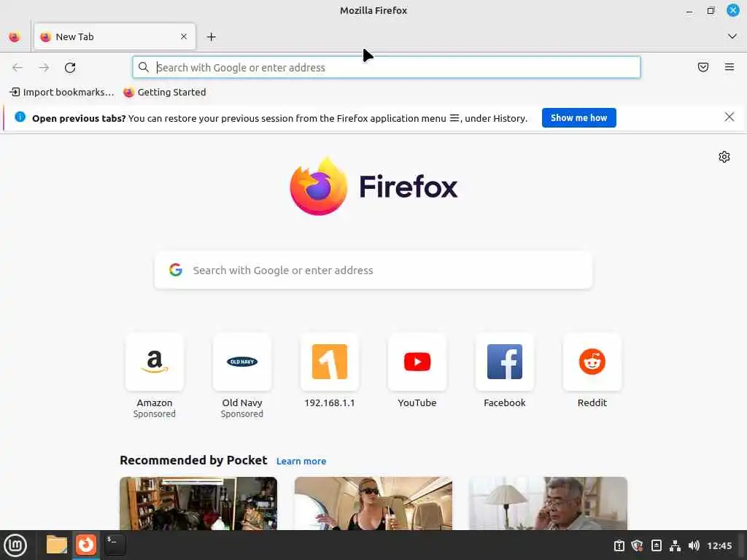This screenshot has height=560, width=747.
Task: Open the volume control tray icon
Action: click(x=694, y=545)
